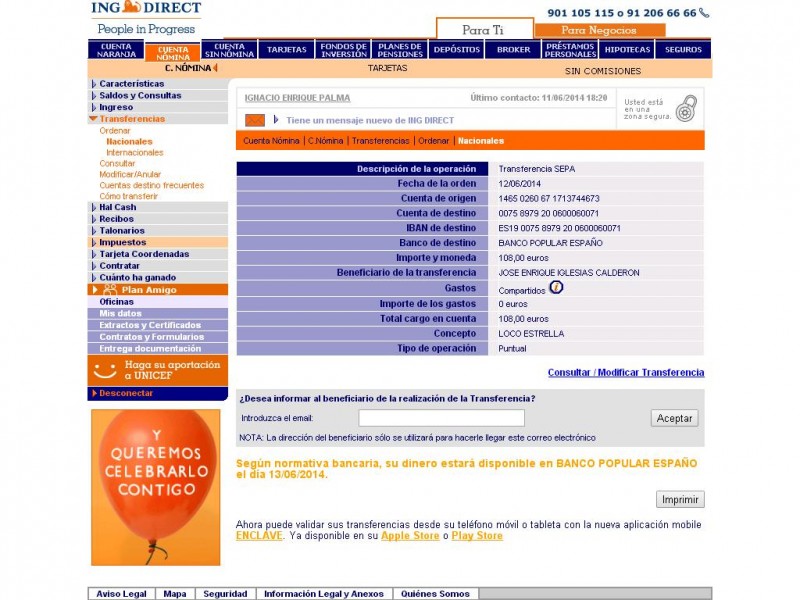This screenshot has width=800, height=600.
Task: Open the Fondos de Inversión tab
Action: tap(343, 49)
